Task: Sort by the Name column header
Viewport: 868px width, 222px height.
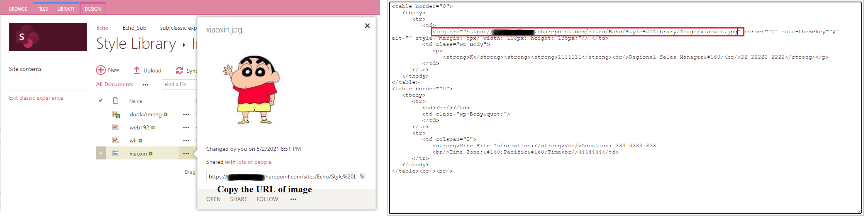Action: point(135,101)
